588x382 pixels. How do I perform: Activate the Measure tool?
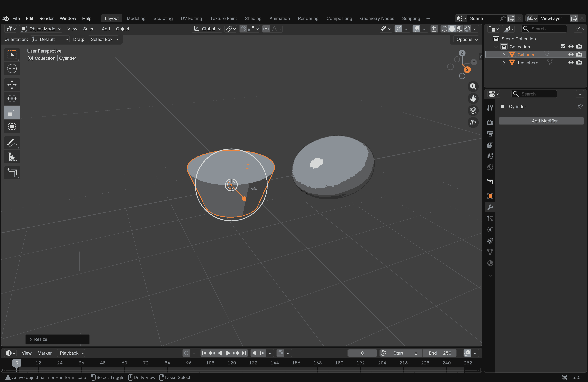coord(12,157)
